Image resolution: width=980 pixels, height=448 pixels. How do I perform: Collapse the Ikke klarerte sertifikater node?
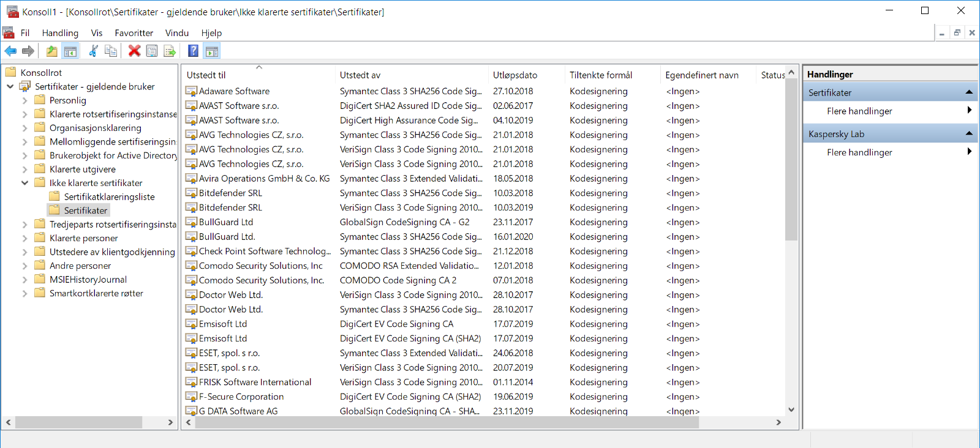24,183
